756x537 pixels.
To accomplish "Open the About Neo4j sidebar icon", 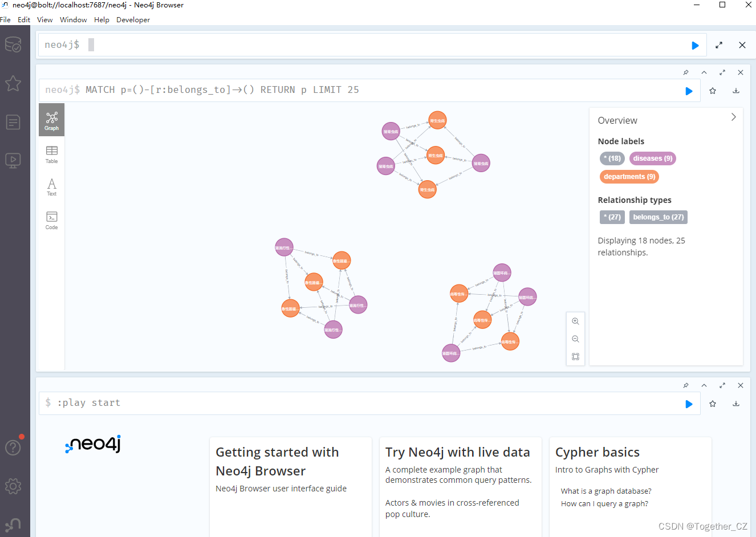I will (x=13, y=524).
